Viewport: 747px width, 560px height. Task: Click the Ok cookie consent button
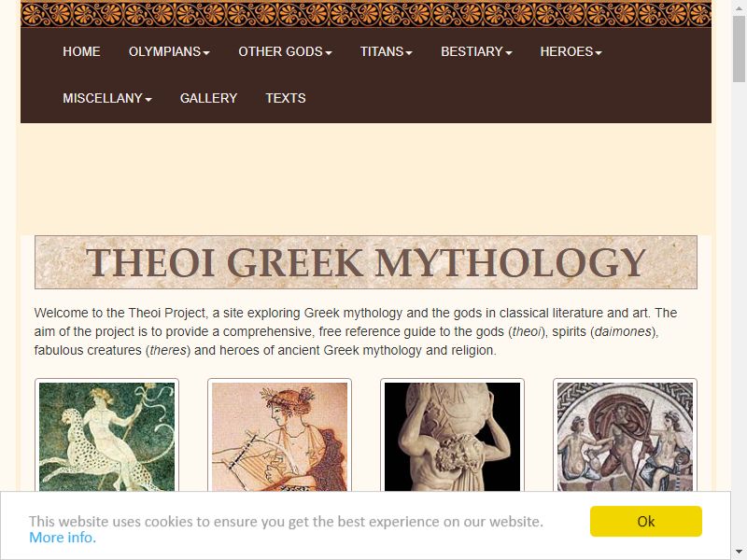tap(645, 522)
